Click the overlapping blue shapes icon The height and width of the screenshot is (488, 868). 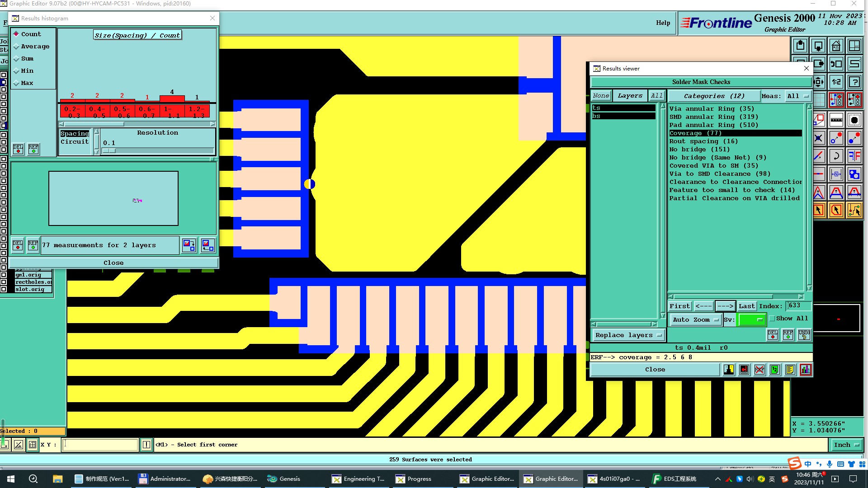tap(854, 174)
